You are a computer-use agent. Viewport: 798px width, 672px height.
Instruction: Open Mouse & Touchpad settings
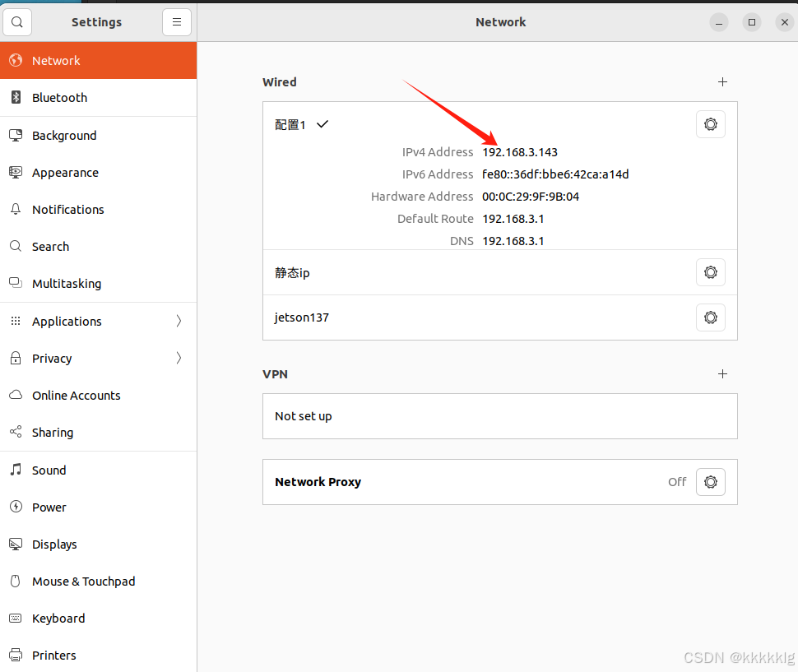point(83,582)
